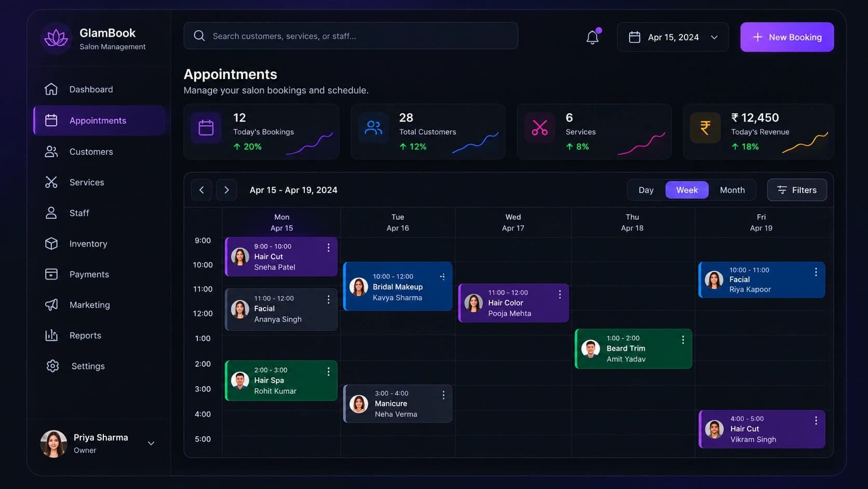
Task: Open options for Vikram Singh Hair Cut
Action: coord(816,420)
